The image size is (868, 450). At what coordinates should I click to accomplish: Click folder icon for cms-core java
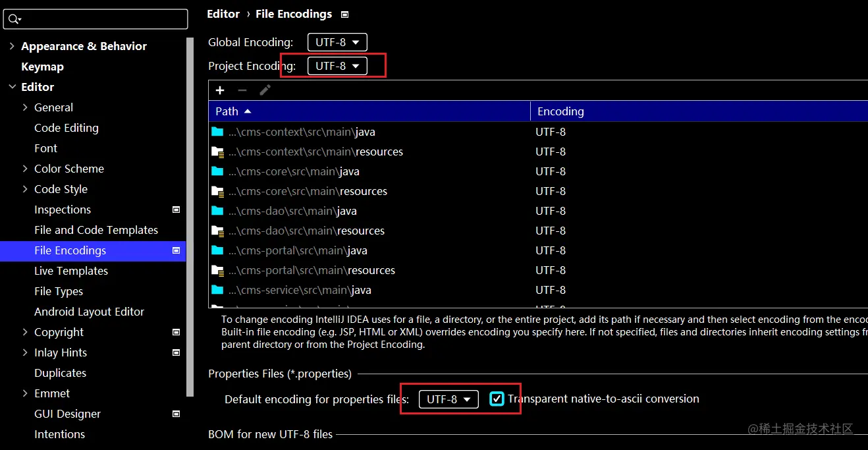tap(217, 171)
